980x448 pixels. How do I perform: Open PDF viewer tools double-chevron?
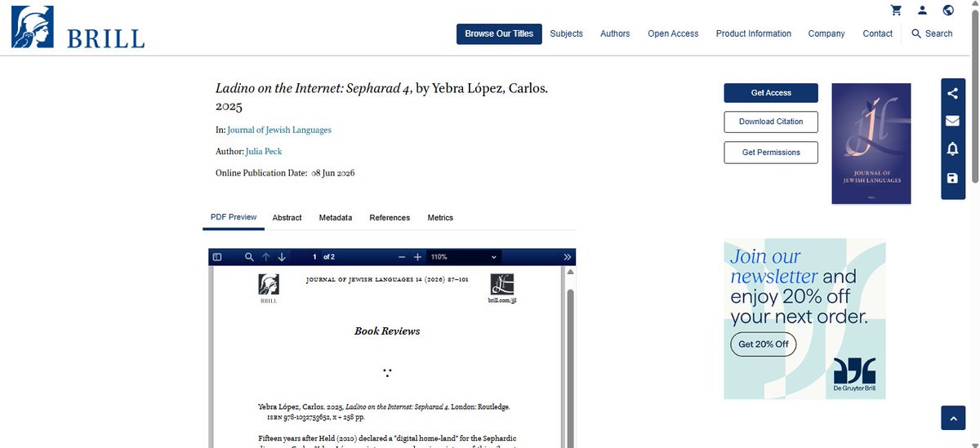click(568, 257)
